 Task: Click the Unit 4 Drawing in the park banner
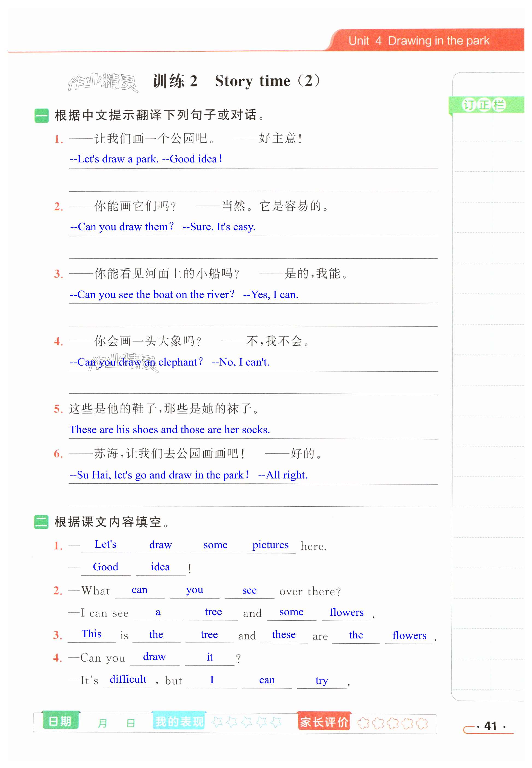pos(419,41)
